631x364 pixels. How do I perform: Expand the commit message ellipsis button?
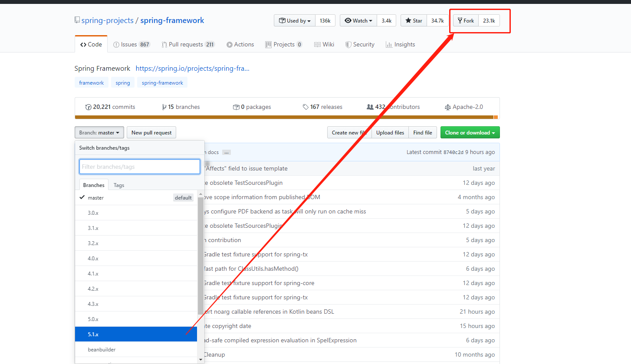pos(227,152)
